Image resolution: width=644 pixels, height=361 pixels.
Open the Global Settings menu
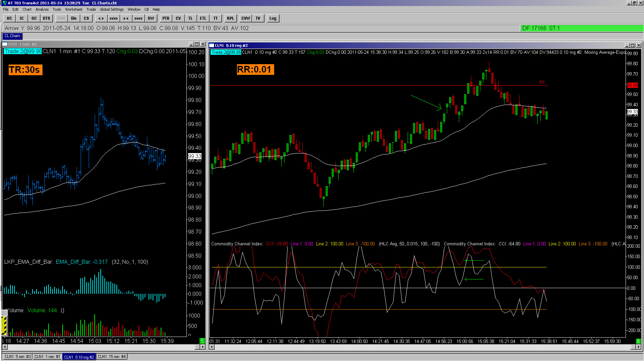pyautogui.click(x=111, y=9)
